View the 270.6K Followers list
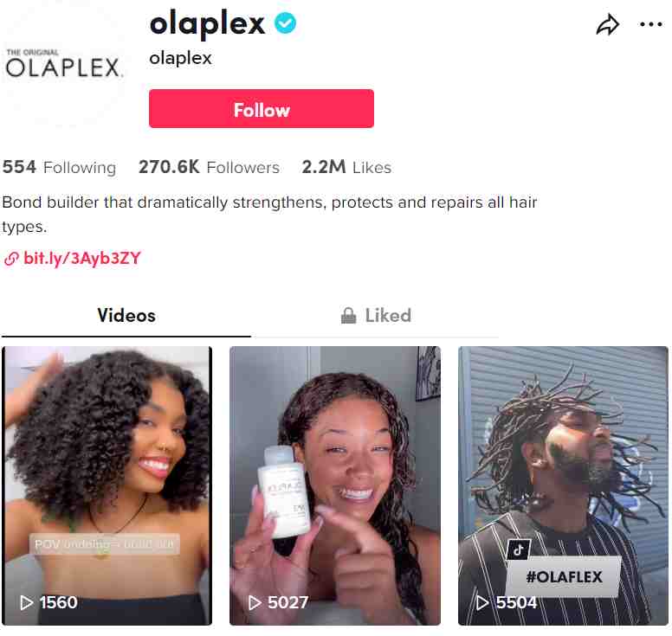 click(x=210, y=167)
